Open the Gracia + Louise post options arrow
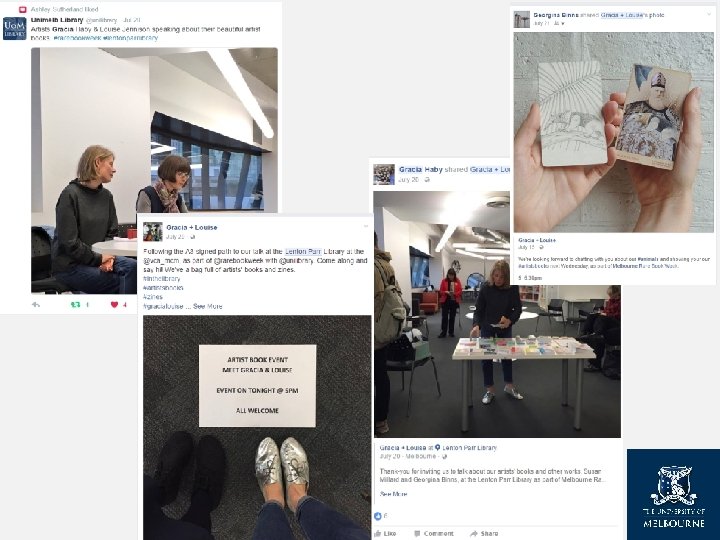The width and height of the screenshot is (720, 540). 366,226
